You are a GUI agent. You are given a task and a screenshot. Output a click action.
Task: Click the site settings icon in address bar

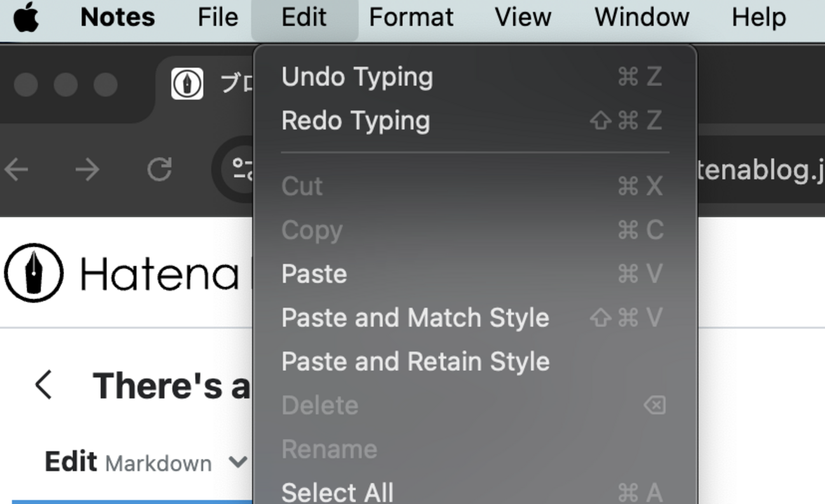(x=241, y=169)
